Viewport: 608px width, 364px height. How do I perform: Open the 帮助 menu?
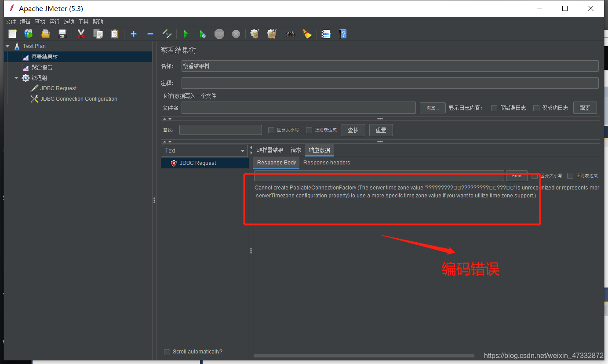click(98, 22)
